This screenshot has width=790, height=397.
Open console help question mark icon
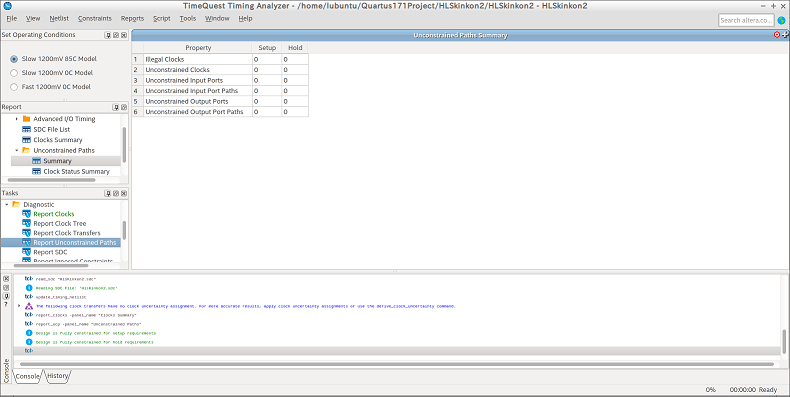[x=6, y=304]
